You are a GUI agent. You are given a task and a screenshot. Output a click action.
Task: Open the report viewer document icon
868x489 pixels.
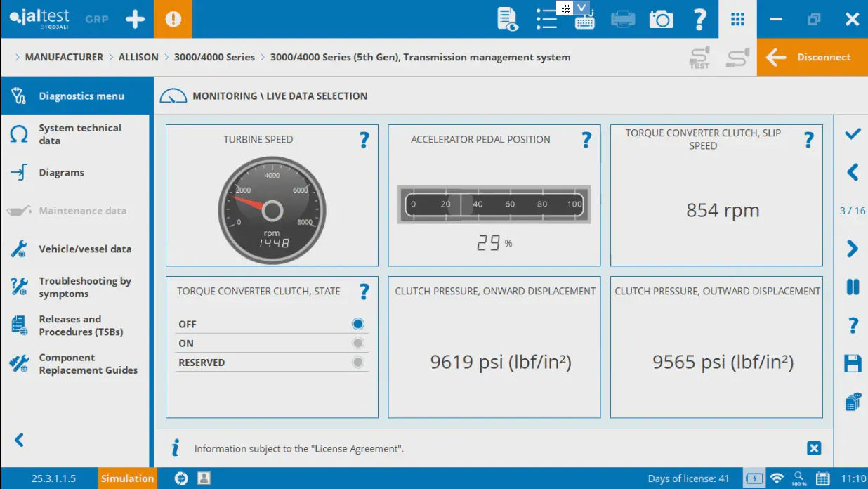click(507, 19)
